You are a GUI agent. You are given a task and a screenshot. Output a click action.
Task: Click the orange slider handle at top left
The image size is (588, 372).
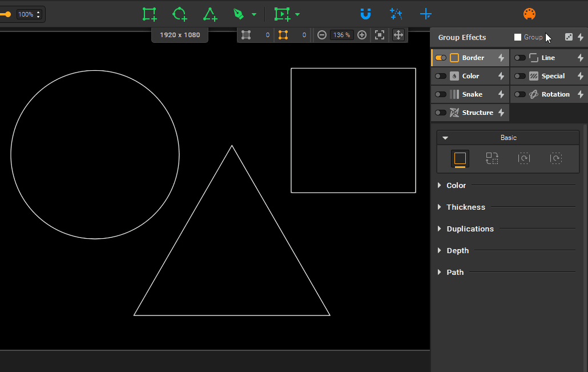coord(7,14)
